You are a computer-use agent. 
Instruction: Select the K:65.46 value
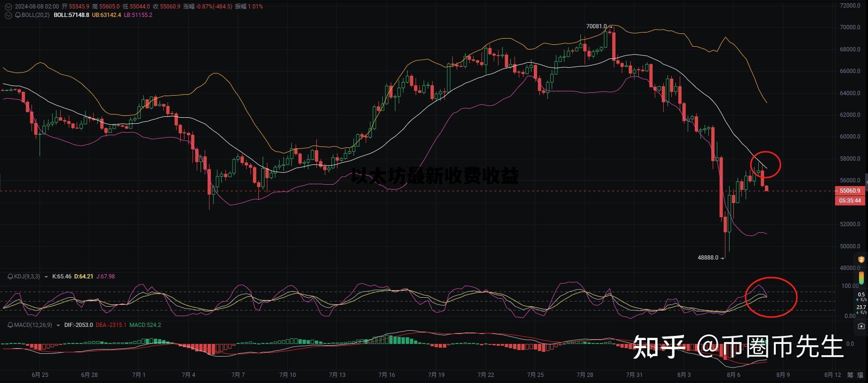tap(62, 277)
